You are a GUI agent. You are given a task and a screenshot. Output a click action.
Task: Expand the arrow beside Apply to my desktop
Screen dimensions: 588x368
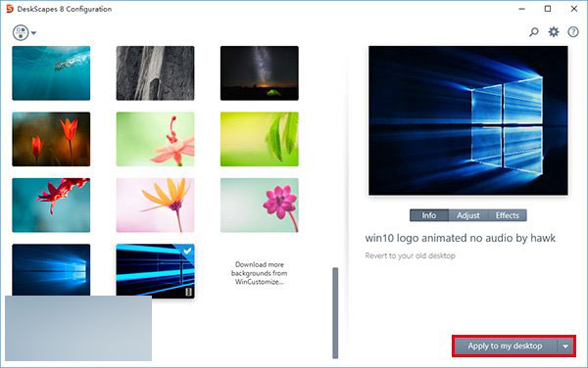[x=565, y=346]
